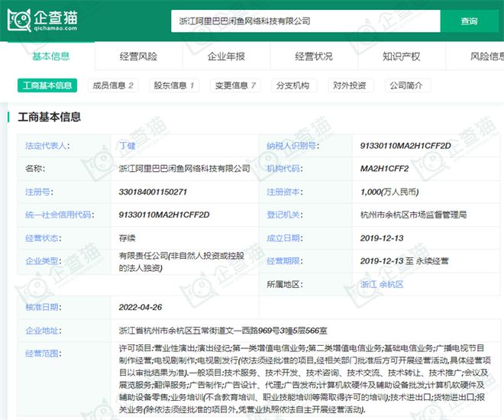Click legal representative link 丁健

(126, 145)
